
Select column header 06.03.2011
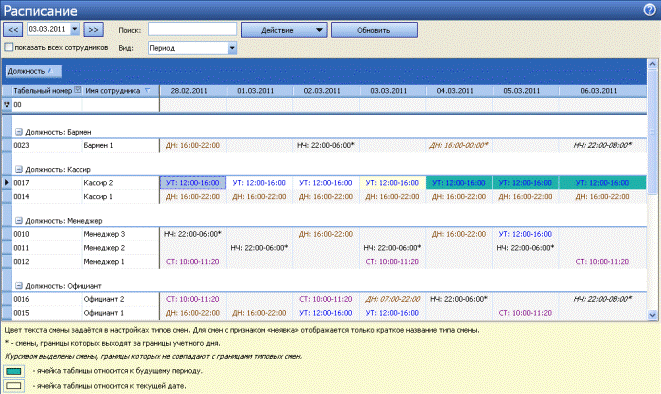(x=603, y=91)
